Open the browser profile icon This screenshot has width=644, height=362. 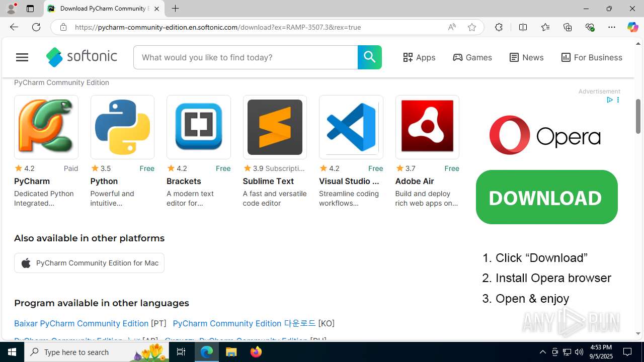[11, 9]
